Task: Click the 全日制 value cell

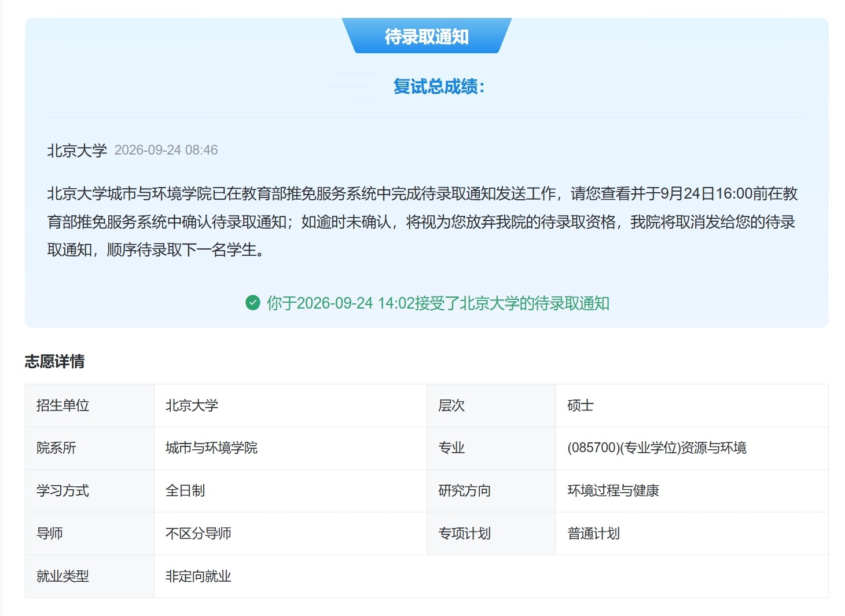Action: tap(291, 491)
